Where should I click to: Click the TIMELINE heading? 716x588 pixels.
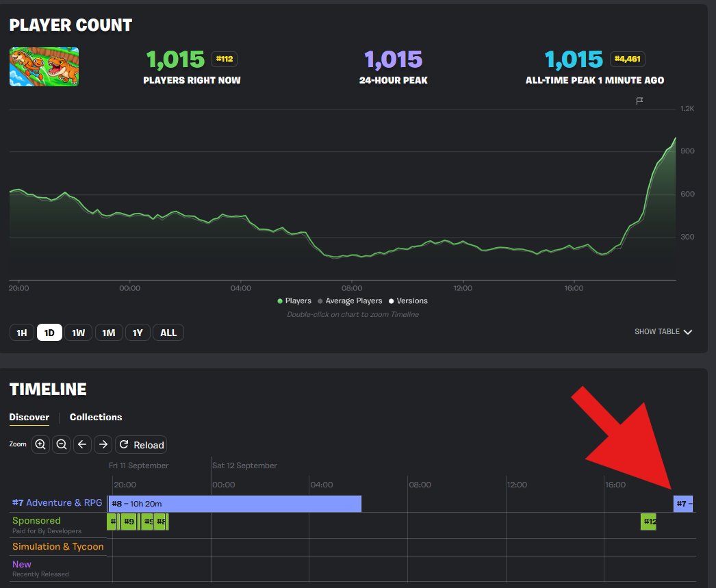(x=48, y=389)
